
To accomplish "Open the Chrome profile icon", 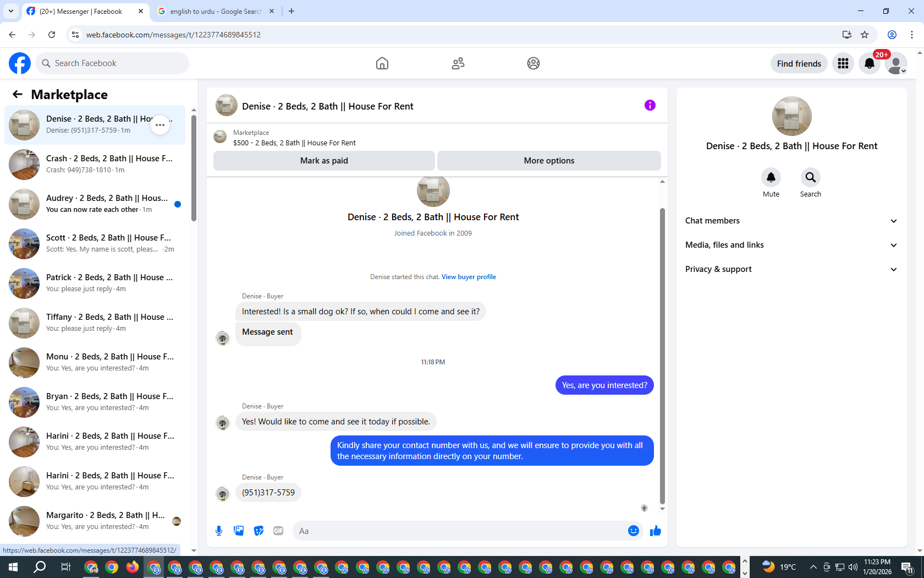I will 892,35.
